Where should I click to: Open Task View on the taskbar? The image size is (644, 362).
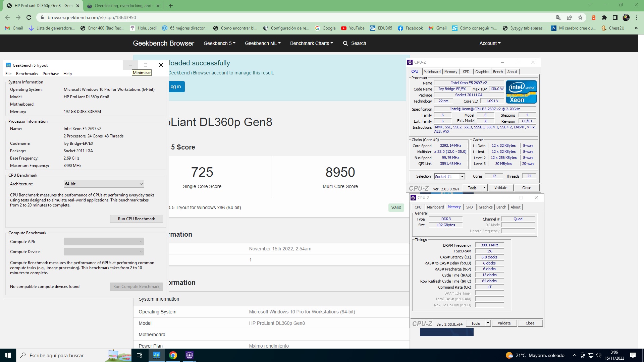(140, 355)
